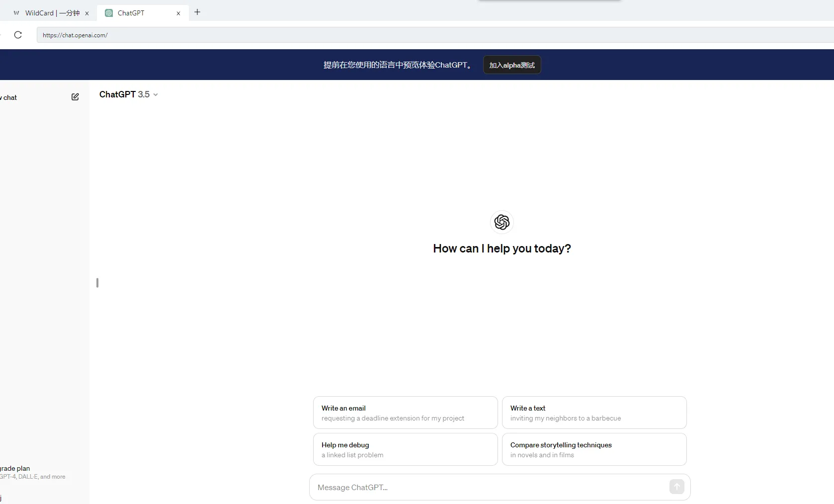Close the WildCard browser tab
This screenshot has width=834, height=504.
click(x=87, y=13)
